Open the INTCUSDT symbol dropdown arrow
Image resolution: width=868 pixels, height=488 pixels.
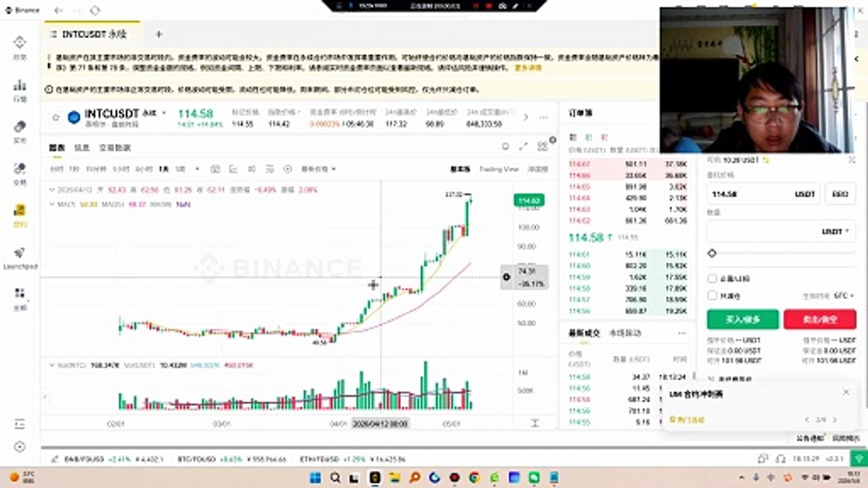(163, 113)
